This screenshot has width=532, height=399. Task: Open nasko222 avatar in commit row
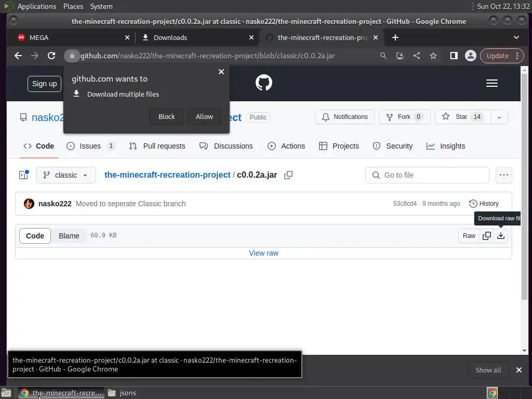(x=29, y=204)
